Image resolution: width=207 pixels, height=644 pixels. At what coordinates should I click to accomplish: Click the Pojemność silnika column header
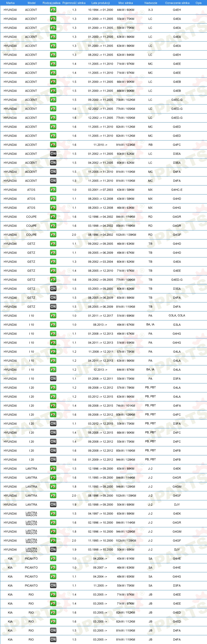74,3
